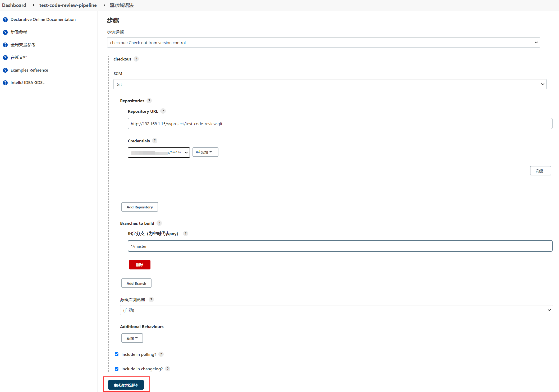Open 添加 credentials dropdown button
The width and height of the screenshot is (559, 392).
point(205,152)
